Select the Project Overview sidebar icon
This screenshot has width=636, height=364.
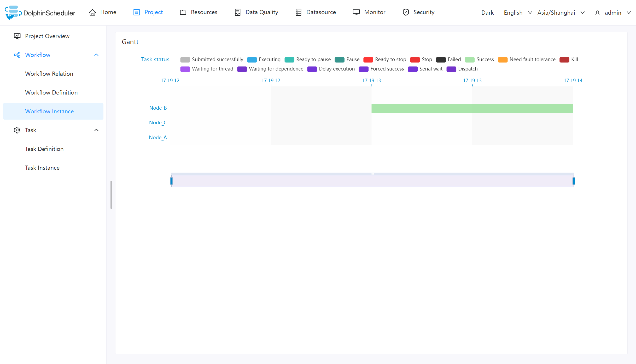[x=17, y=36]
